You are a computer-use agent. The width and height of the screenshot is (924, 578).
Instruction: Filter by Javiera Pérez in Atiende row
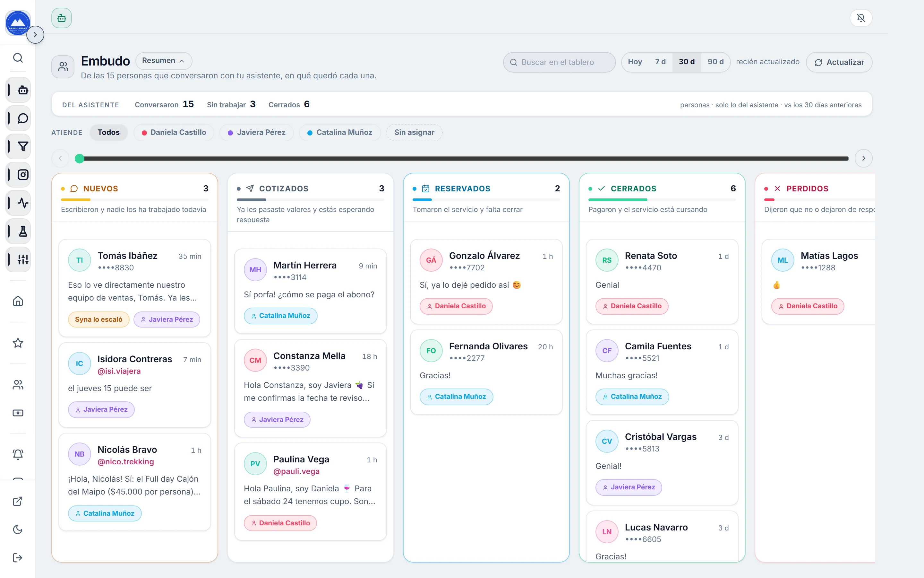point(257,132)
